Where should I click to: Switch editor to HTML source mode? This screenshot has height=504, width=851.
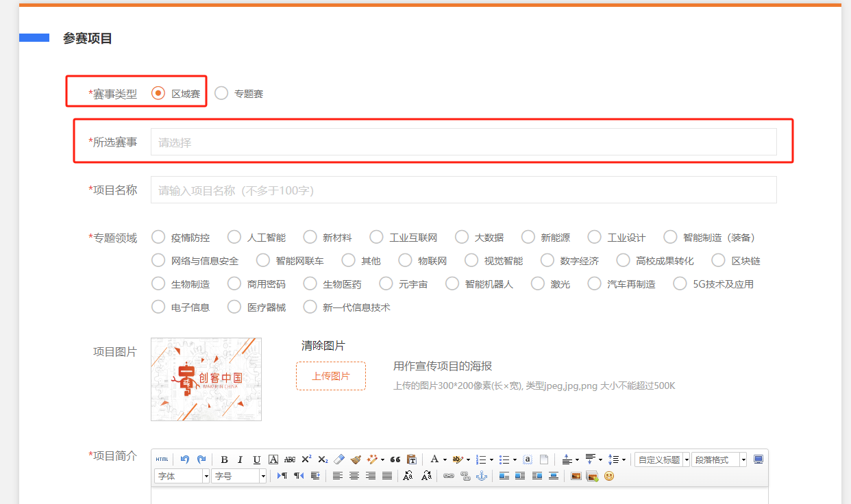[162, 459]
